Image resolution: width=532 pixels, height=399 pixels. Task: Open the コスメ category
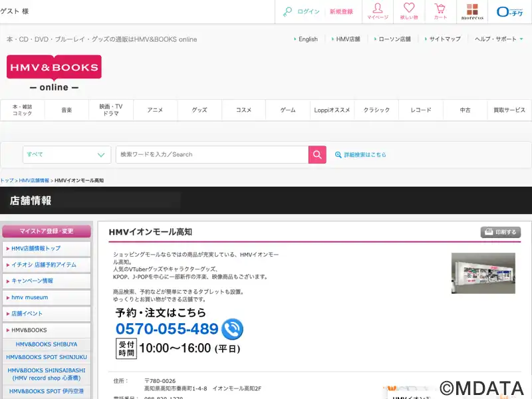click(243, 110)
